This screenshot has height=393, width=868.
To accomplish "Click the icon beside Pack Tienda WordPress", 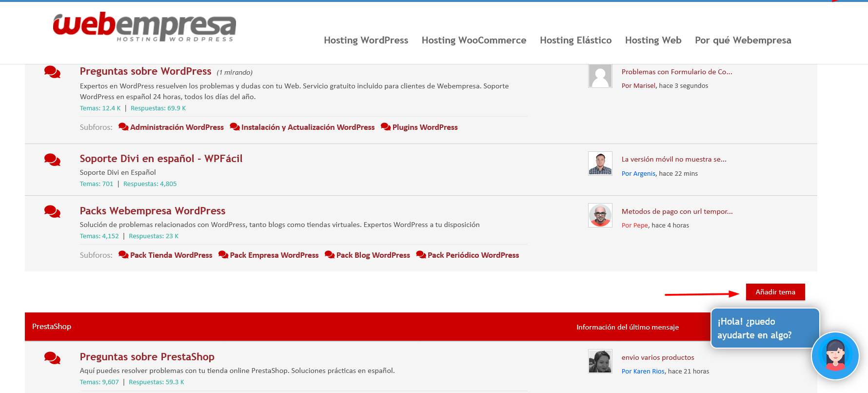I will pos(123,255).
